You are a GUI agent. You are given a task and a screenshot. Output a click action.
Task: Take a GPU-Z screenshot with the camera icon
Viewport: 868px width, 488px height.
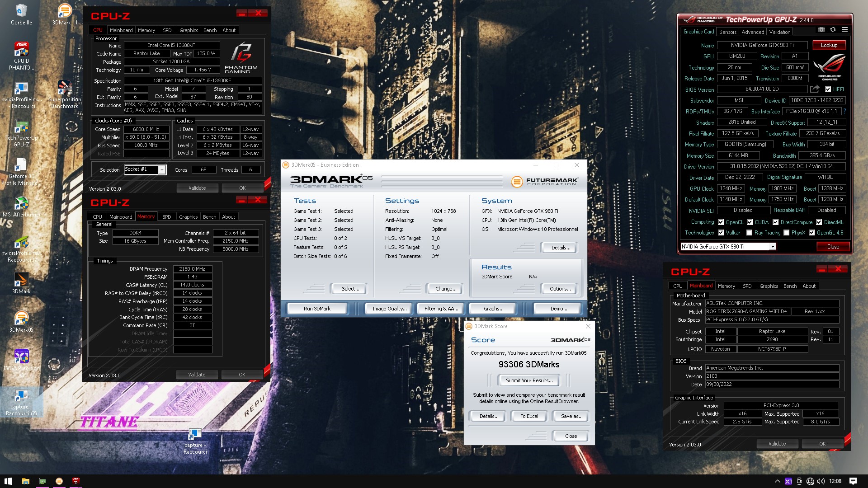tap(821, 30)
